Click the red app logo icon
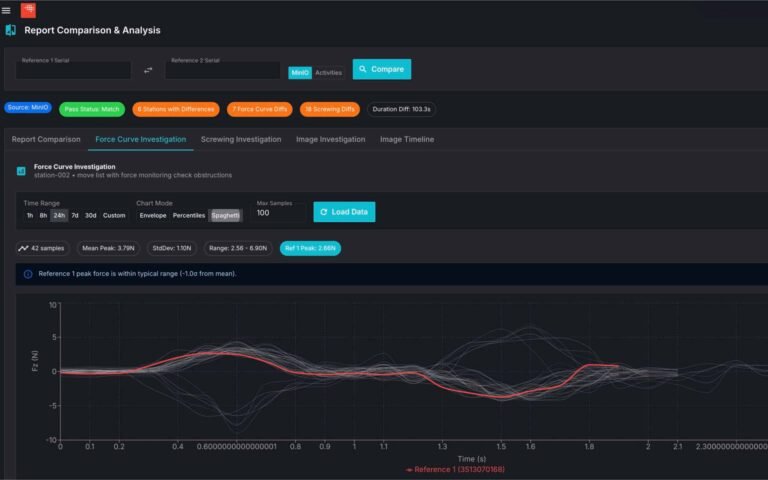This screenshot has height=480, width=768. click(28, 10)
